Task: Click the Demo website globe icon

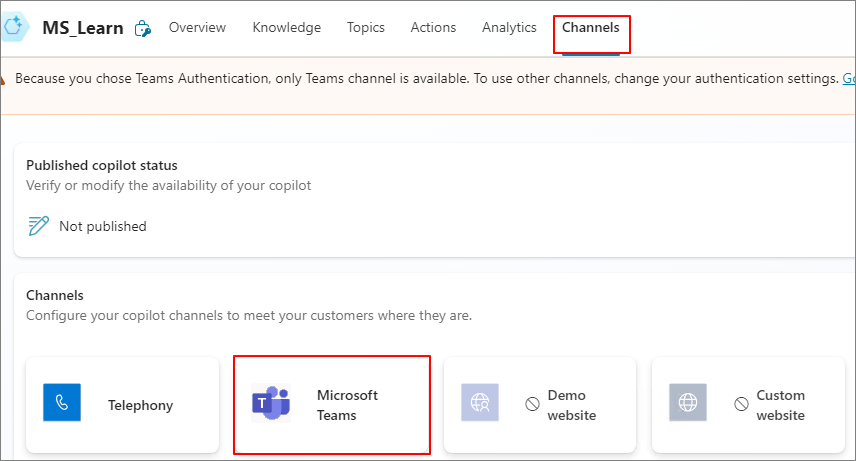Action: coord(480,403)
